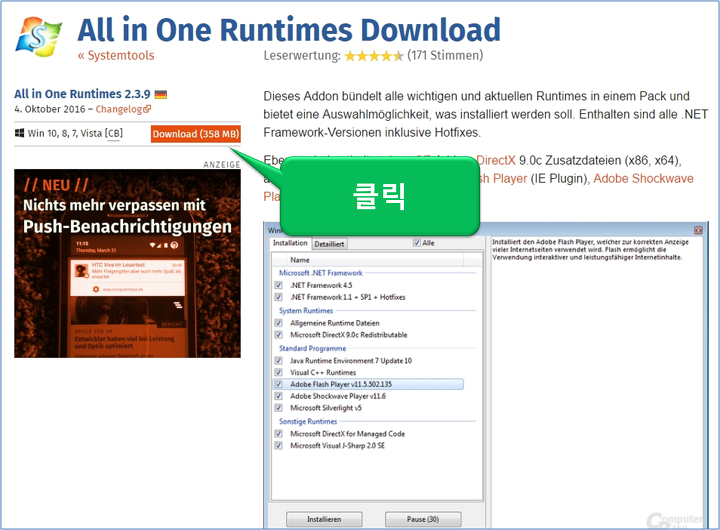Open the Adobe Shockwave link

click(643, 178)
